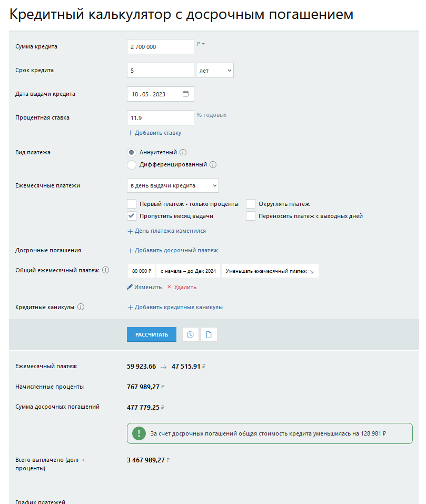Expand the Ежемесячные платежи day dropdown

tap(173, 185)
